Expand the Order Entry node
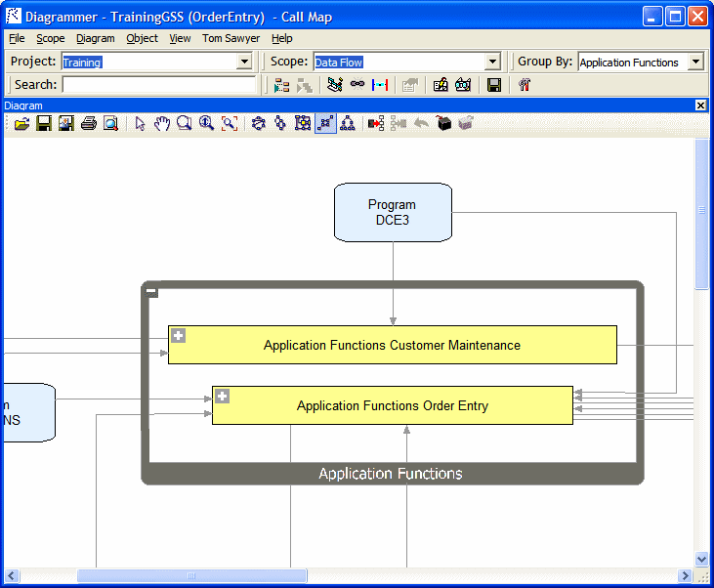 coord(223,397)
